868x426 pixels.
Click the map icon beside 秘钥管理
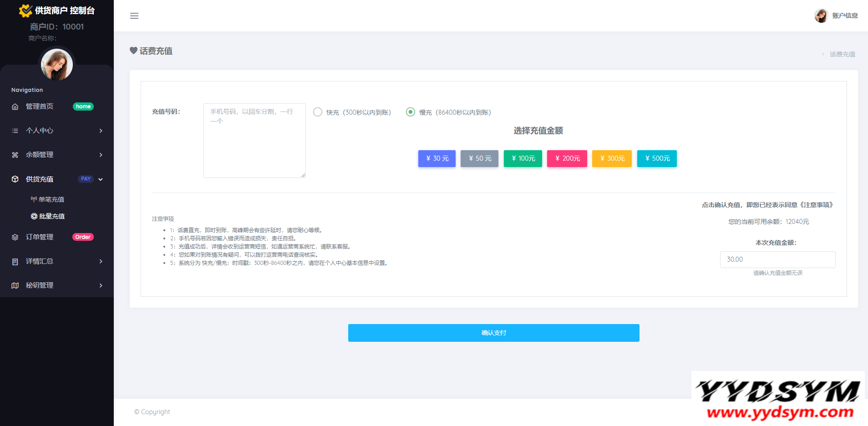(15, 285)
